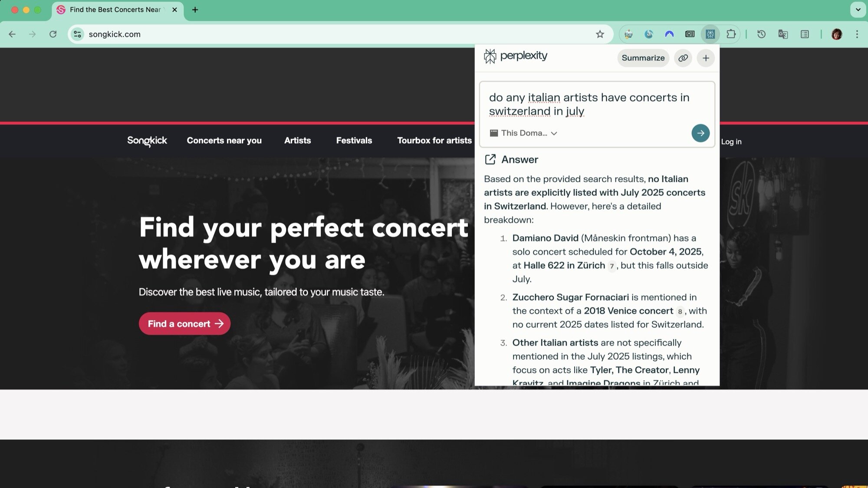
Task: Reload the page
Action: click(x=53, y=34)
